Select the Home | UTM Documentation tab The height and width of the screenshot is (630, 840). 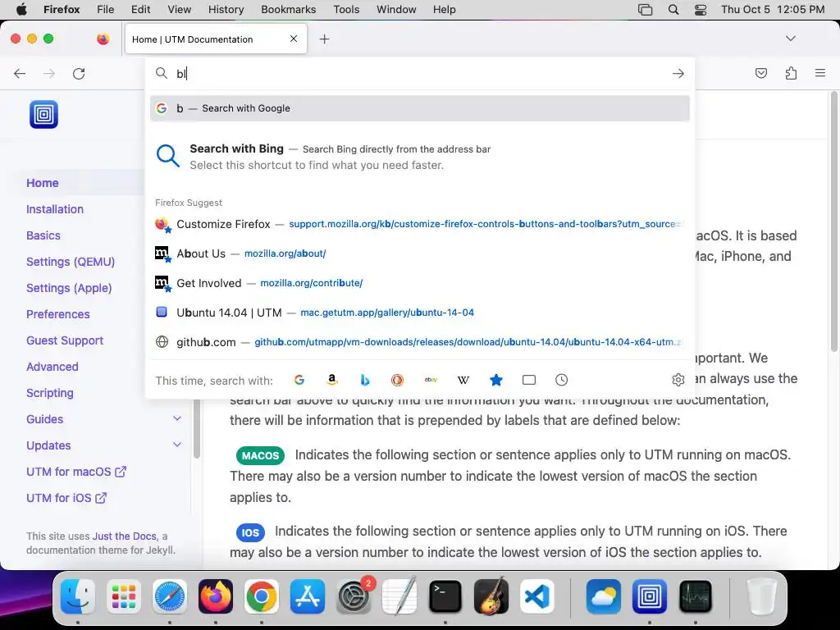(x=216, y=39)
